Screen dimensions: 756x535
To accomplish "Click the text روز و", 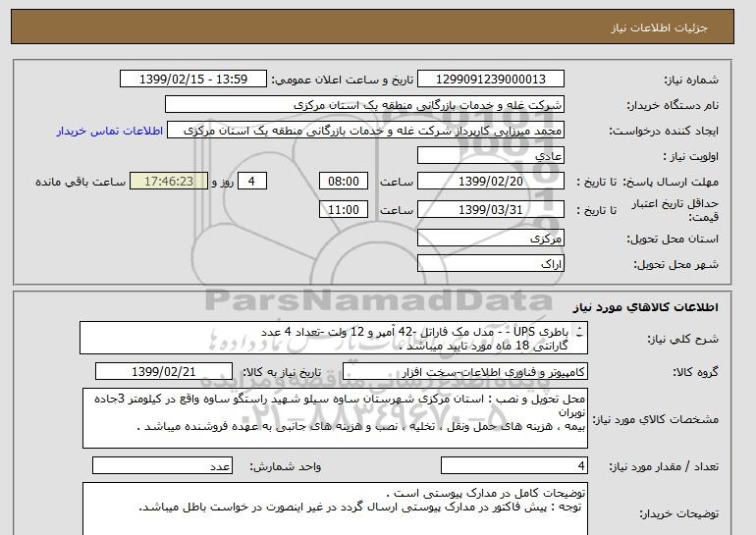I will tap(223, 183).
